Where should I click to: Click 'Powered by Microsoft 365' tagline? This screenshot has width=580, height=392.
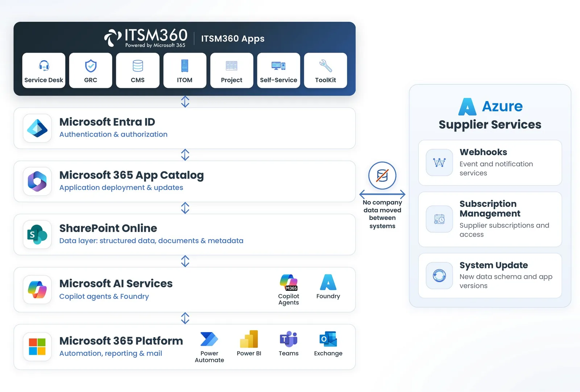(155, 45)
